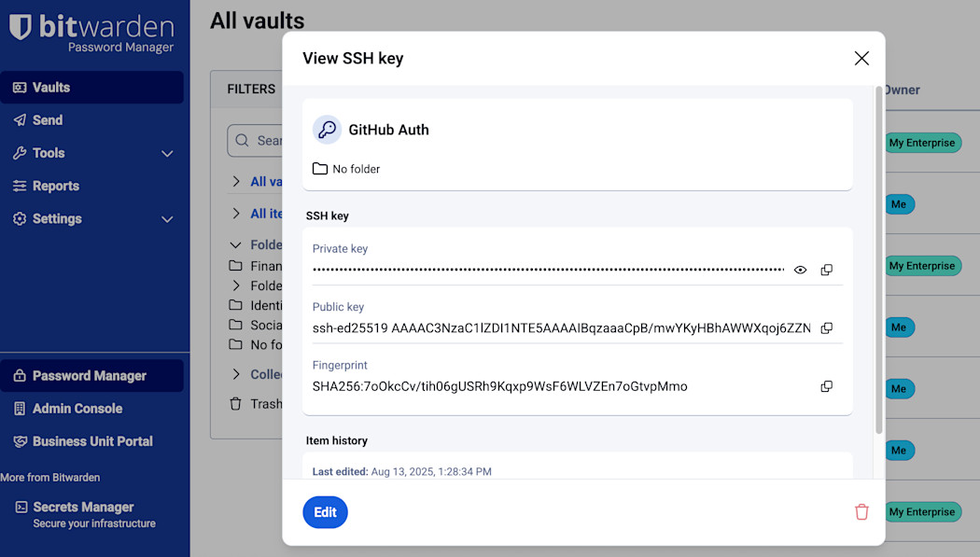Screen dimensions: 980x557
Task: Open Password Manager product
Action: (90, 376)
